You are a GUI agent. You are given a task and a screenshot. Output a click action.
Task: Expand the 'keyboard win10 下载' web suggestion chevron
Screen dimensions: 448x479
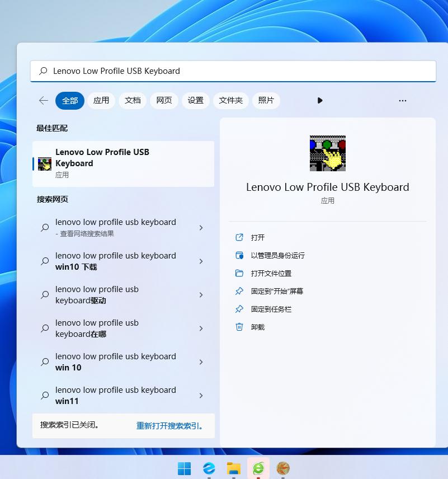(201, 261)
